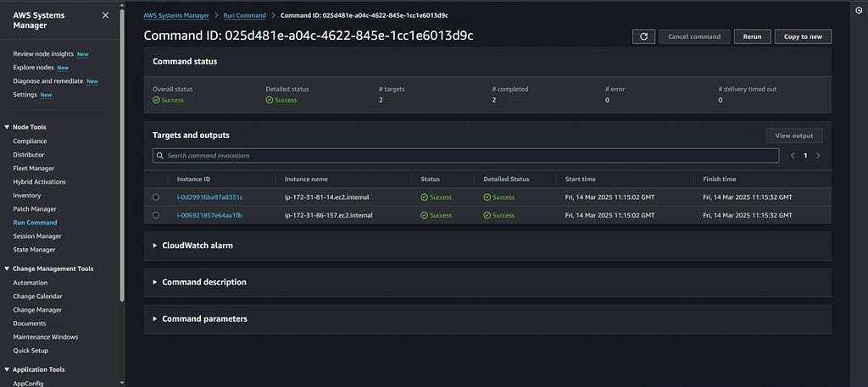
Task: Collapse the Node Tools group
Action: click(x=7, y=127)
